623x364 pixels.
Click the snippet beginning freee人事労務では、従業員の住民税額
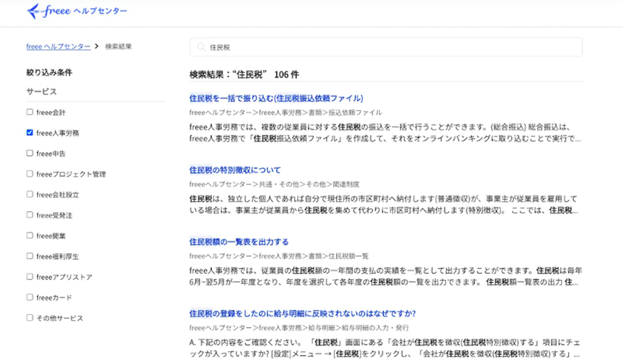pos(386,276)
